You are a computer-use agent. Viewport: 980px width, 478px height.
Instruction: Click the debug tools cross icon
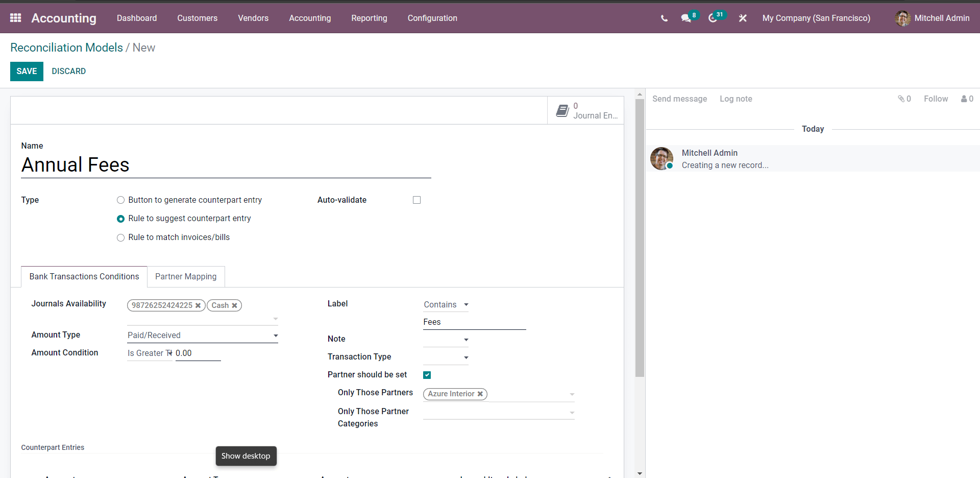click(x=743, y=18)
